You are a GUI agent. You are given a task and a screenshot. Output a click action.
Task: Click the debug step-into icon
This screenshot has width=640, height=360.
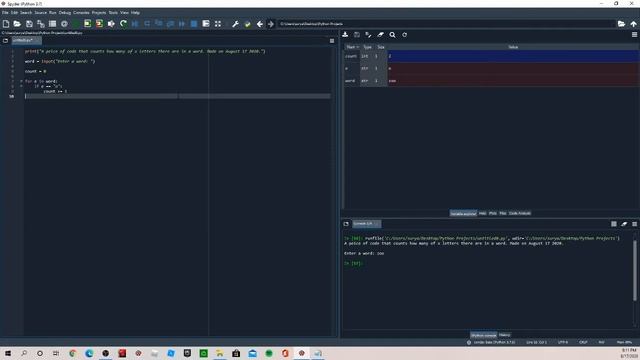pyautogui.click(x=159, y=24)
